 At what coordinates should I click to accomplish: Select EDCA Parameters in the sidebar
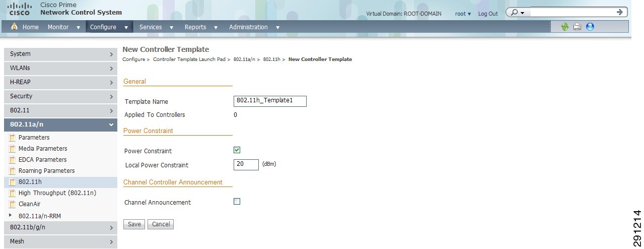42,160
